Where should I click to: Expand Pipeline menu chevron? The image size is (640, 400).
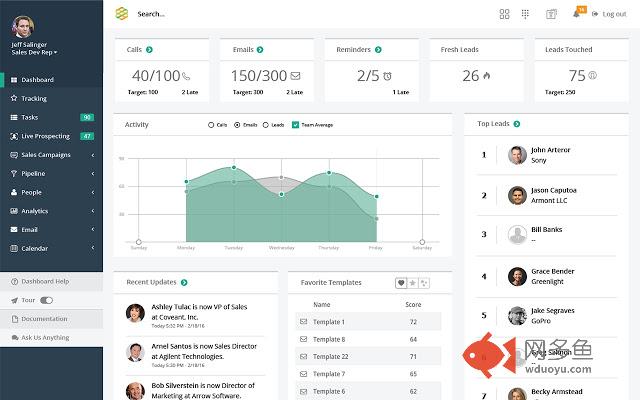93,174
